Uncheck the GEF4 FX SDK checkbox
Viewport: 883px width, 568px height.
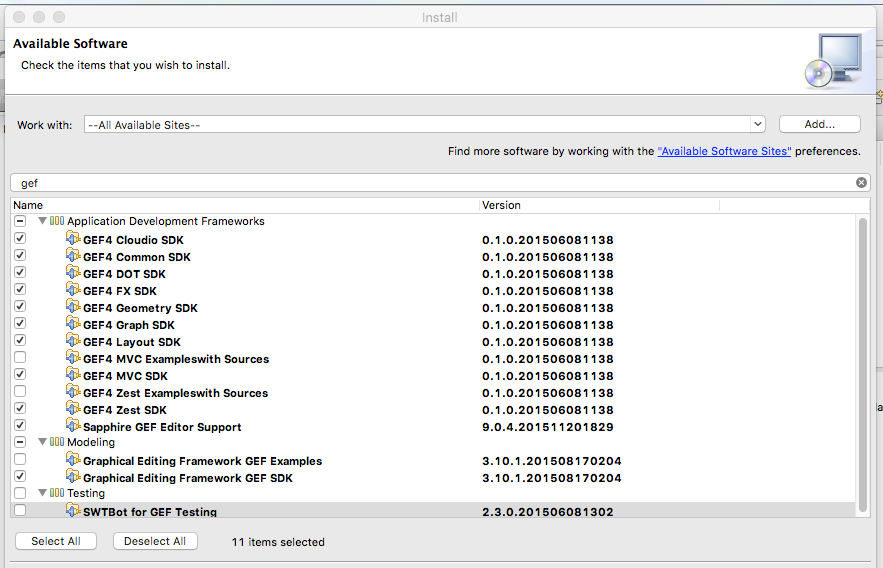pos(20,290)
